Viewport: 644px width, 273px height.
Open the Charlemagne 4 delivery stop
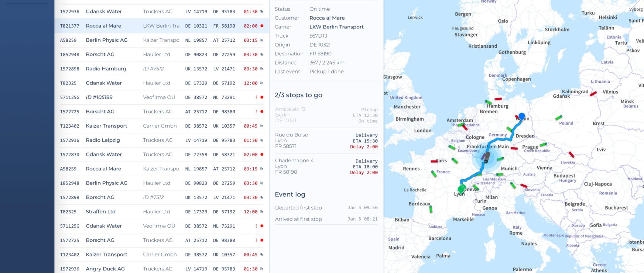[x=326, y=166]
